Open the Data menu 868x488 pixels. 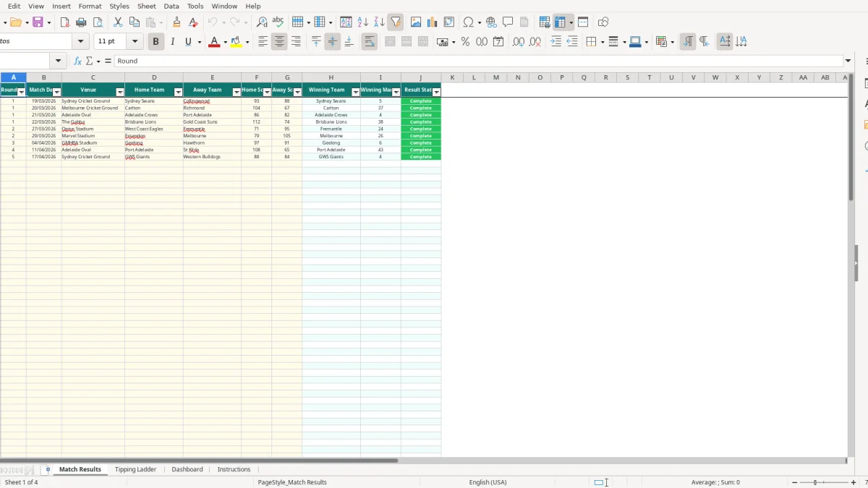[171, 6]
